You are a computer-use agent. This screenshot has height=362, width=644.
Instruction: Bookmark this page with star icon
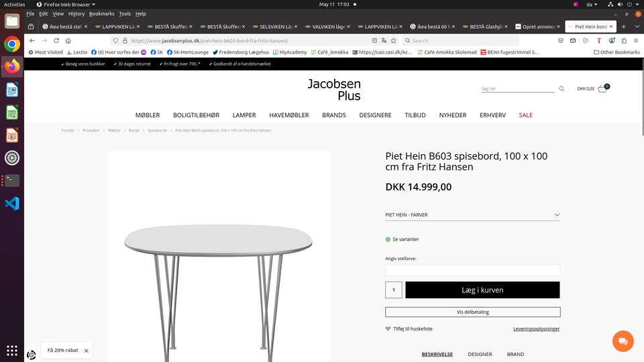(x=394, y=41)
